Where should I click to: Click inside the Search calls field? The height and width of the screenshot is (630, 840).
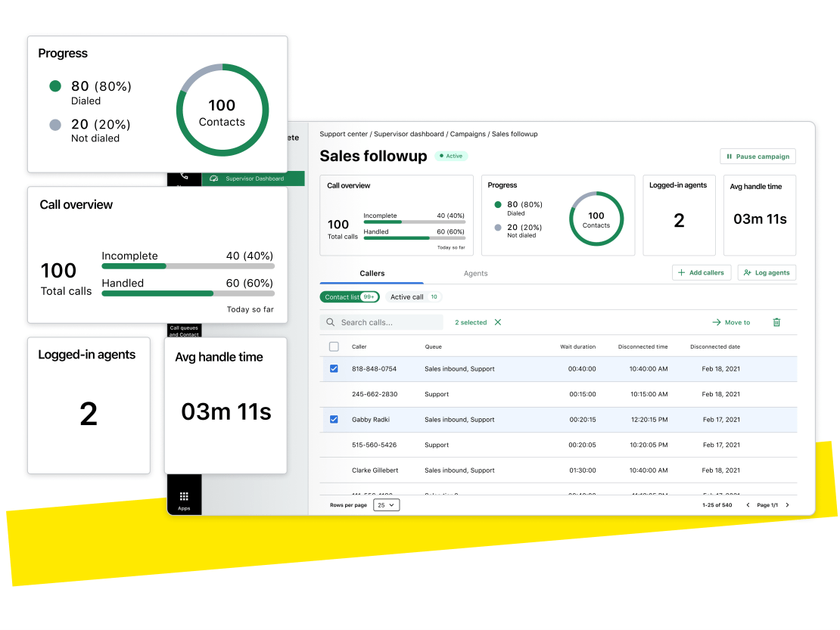(386, 322)
